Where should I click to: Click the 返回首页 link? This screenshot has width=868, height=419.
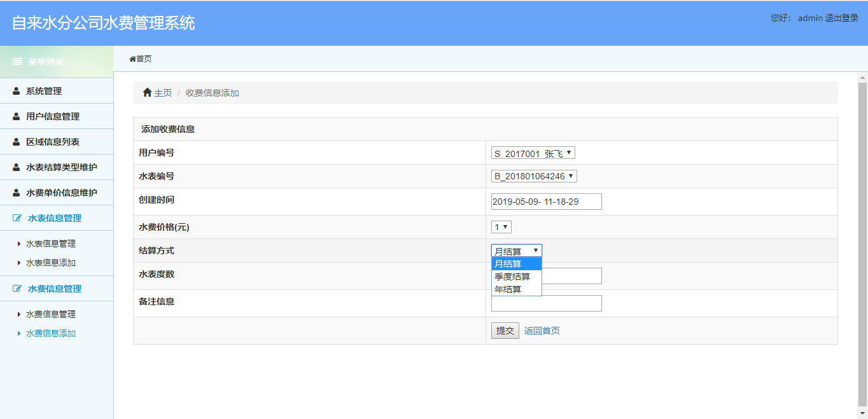pyautogui.click(x=541, y=330)
